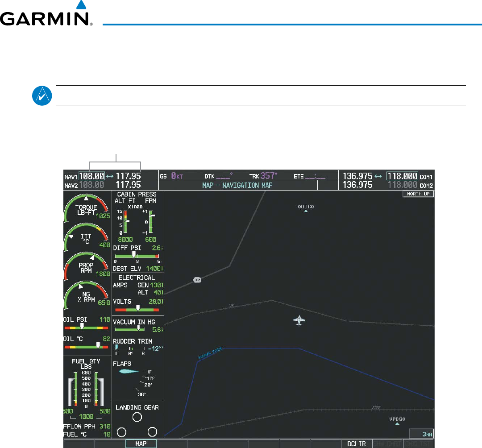
Task: Select the boxed COM1 standby frequency 118.000
Action: point(402,176)
